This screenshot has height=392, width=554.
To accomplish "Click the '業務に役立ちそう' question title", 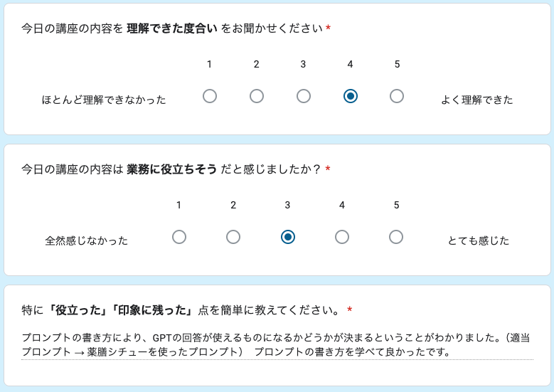I will tap(171, 169).
